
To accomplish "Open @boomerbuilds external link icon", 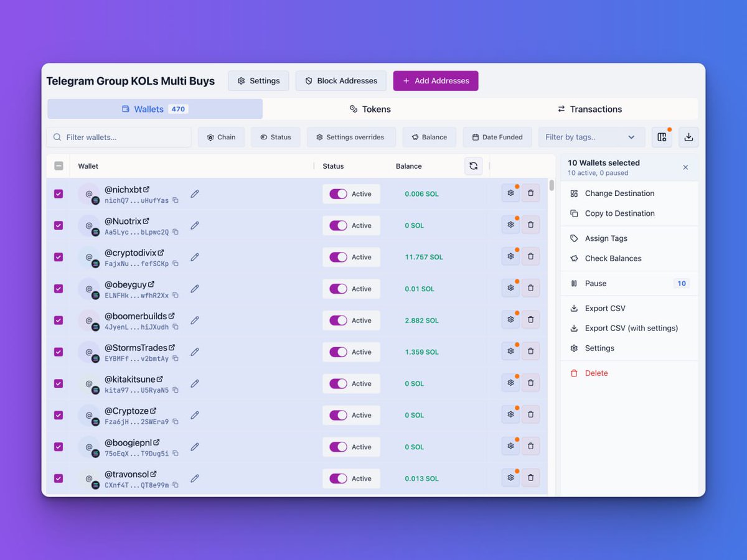I will click(172, 315).
